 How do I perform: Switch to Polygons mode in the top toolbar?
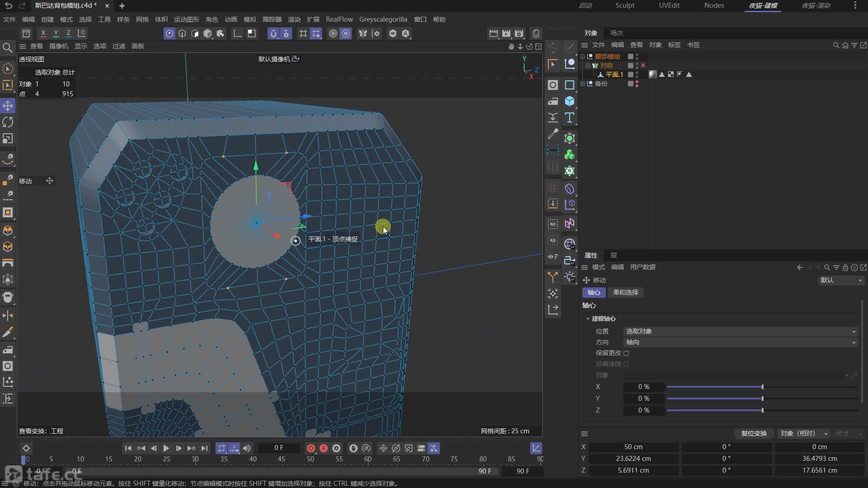[x=195, y=33]
